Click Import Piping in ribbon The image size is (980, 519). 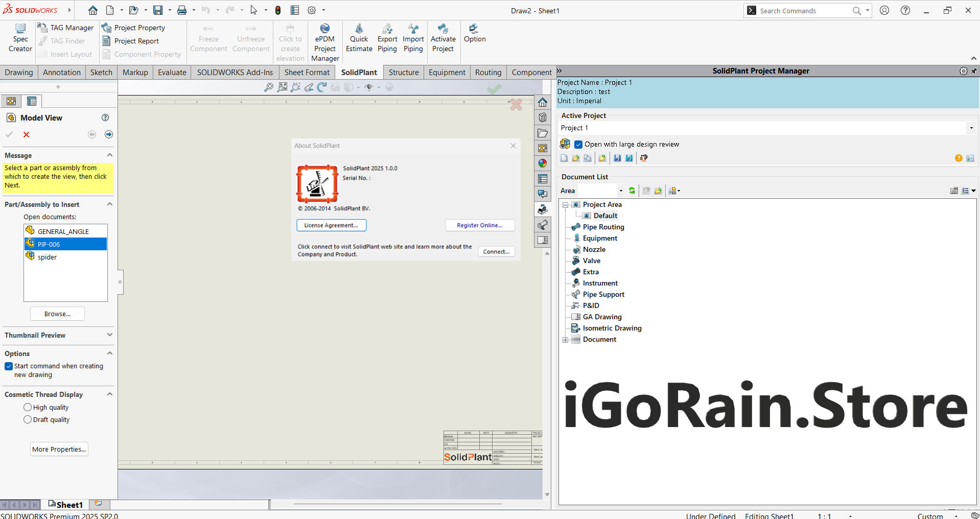coord(413,38)
